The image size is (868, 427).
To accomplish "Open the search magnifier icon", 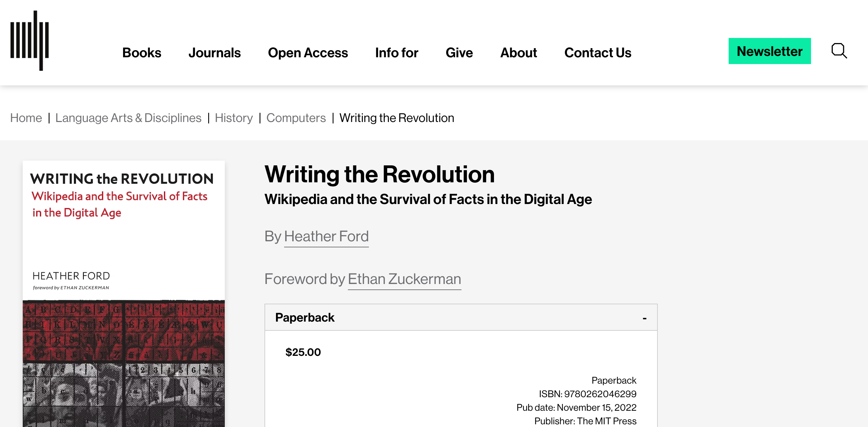I will click(x=839, y=51).
